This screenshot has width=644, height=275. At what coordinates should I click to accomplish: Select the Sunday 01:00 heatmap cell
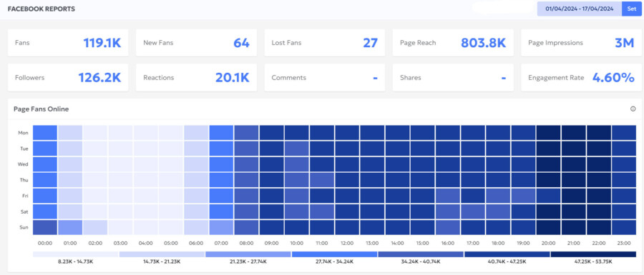(70, 227)
